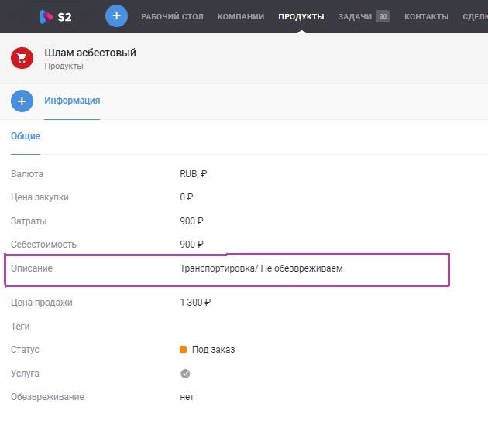This screenshot has width=488, height=448.
Task: Click the Цена продажи label
Action: click(42, 303)
